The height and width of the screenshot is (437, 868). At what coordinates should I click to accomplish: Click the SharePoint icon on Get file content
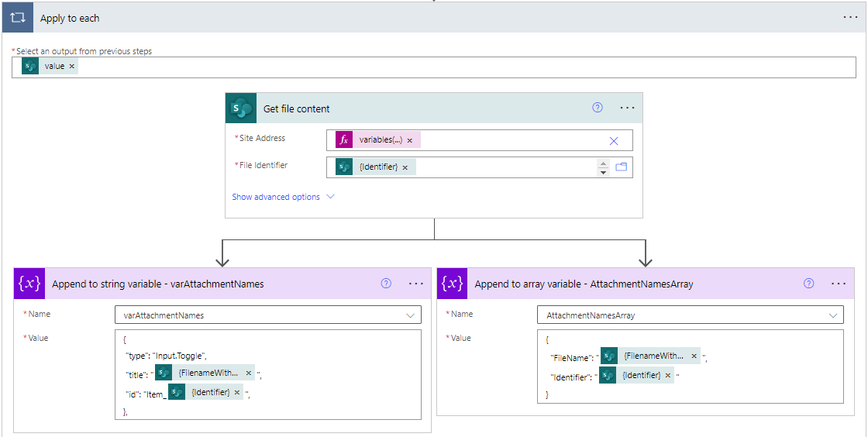click(242, 108)
